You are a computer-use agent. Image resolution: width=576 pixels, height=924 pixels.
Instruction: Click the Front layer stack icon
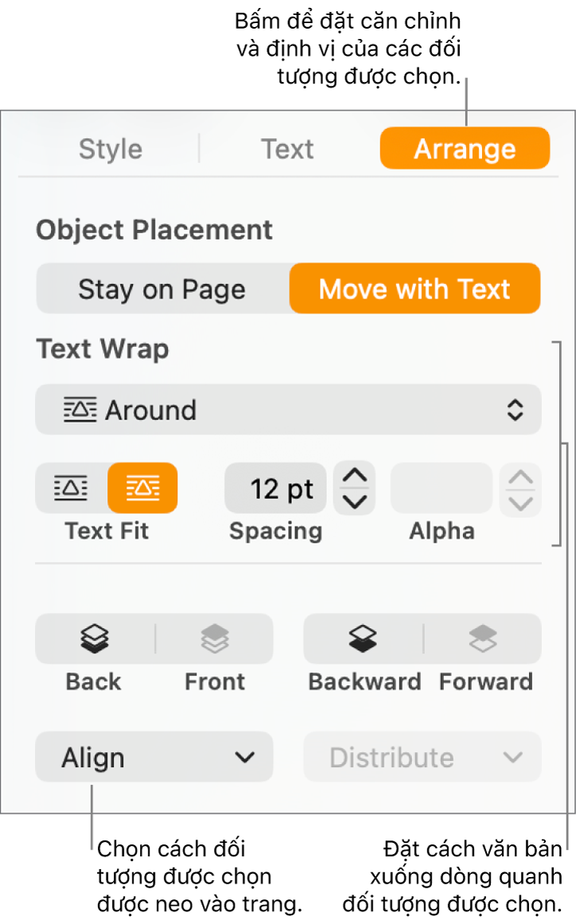tap(215, 638)
